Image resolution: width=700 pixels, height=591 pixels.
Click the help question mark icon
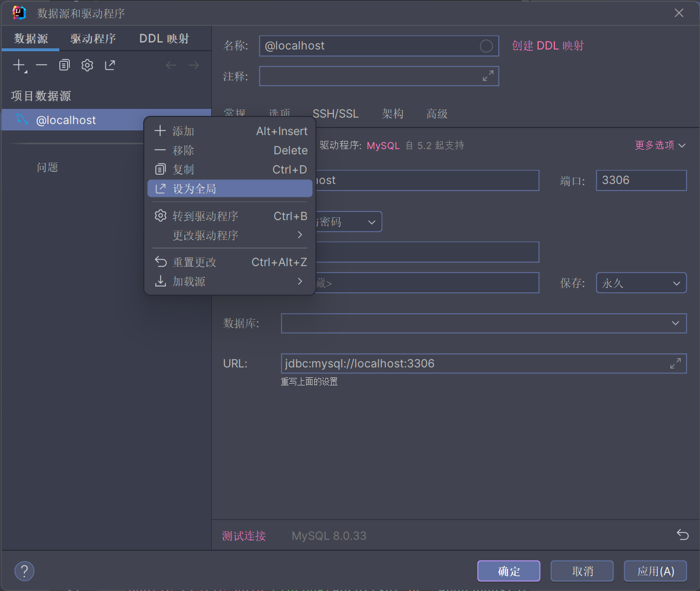click(x=24, y=571)
